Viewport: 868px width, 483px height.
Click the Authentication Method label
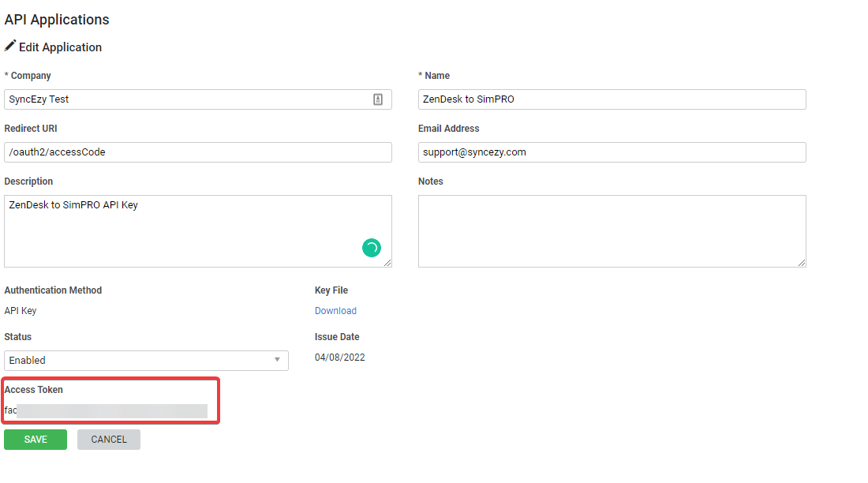click(x=53, y=290)
